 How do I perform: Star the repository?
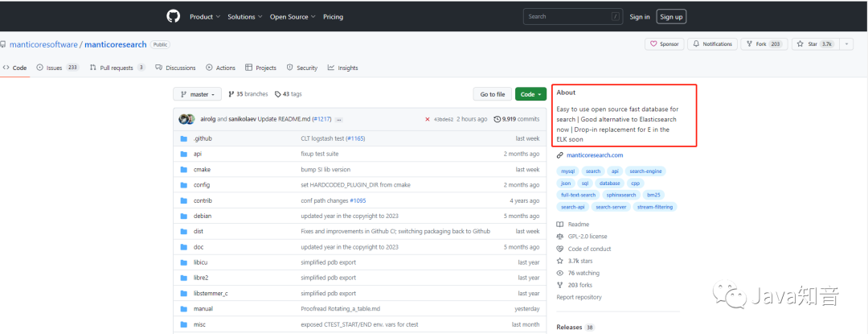[x=816, y=44]
